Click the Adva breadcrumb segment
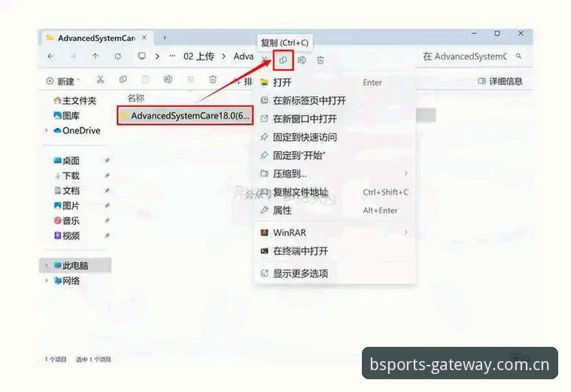Image resolution: width=571 pixels, height=392 pixels. point(243,56)
